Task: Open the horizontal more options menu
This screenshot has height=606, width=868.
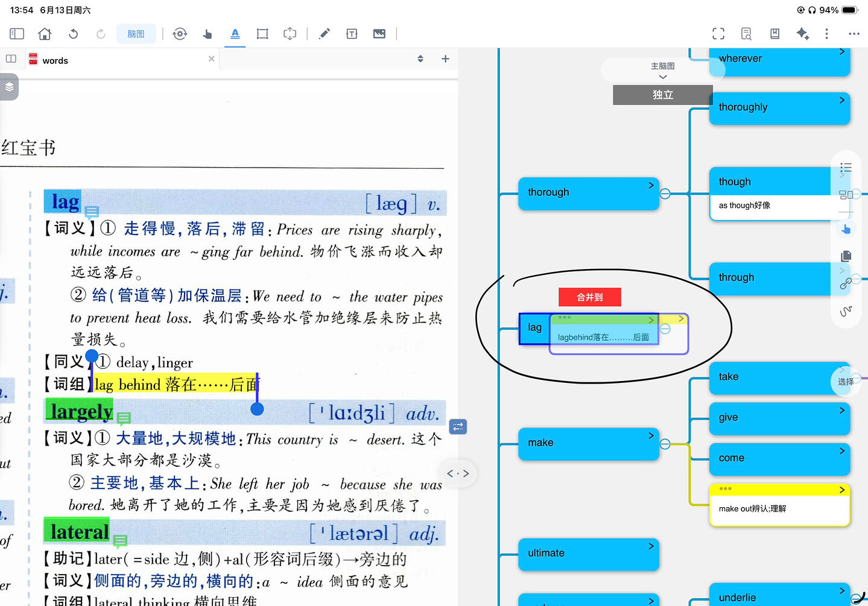Action: pos(854,34)
